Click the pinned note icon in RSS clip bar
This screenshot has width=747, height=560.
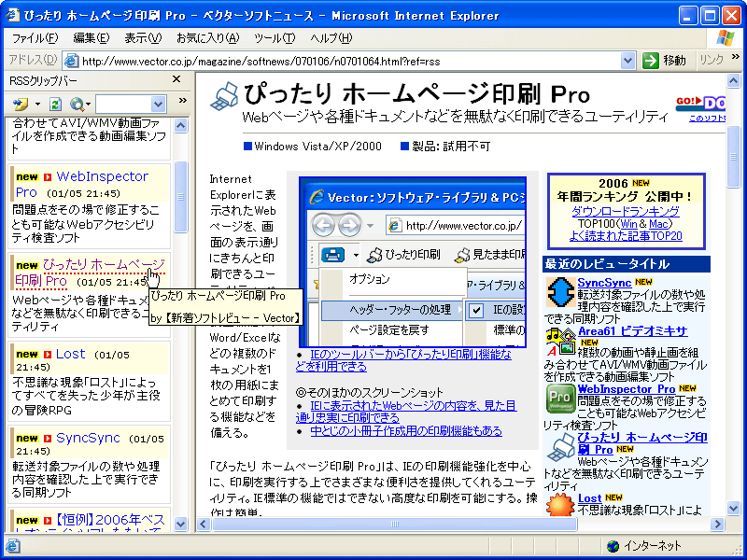pyautogui.click(x=21, y=104)
